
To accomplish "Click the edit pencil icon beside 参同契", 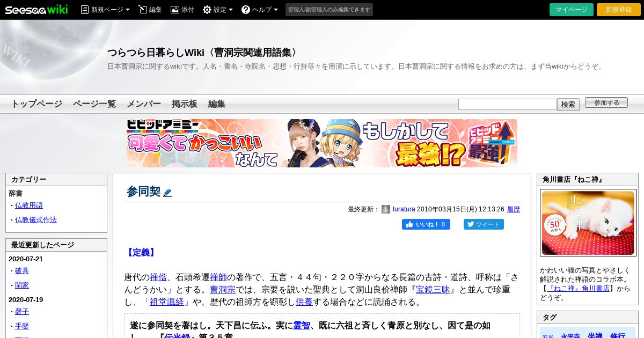I will click(167, 193).
